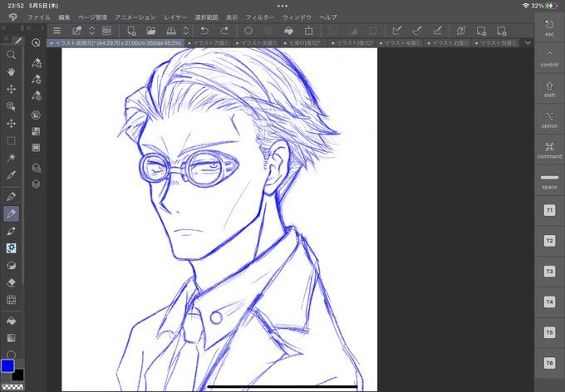Select the Move layer tool
Image resolution: width=565 pixels, height=392 pixels.
(11, 124)
